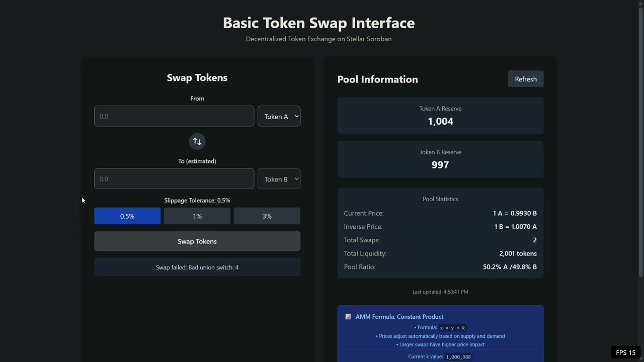Click the Pool Ratio value '50.2% A /49.8% B'

(x=510, y=267)
